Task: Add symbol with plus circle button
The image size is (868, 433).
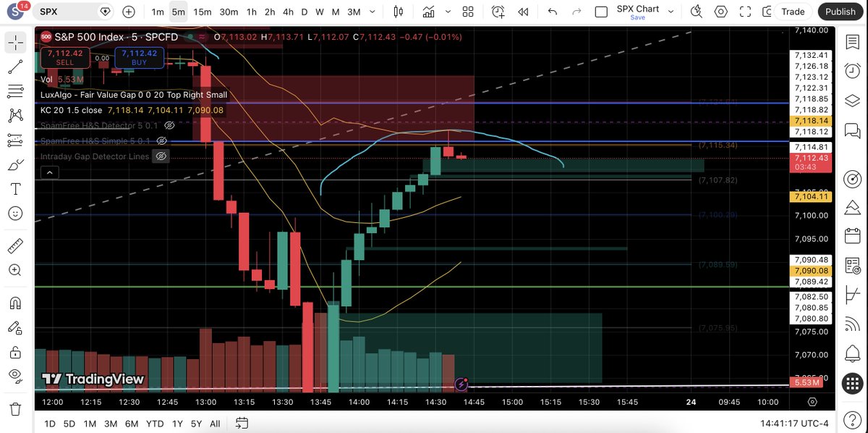Action: (x=129, y=12)
